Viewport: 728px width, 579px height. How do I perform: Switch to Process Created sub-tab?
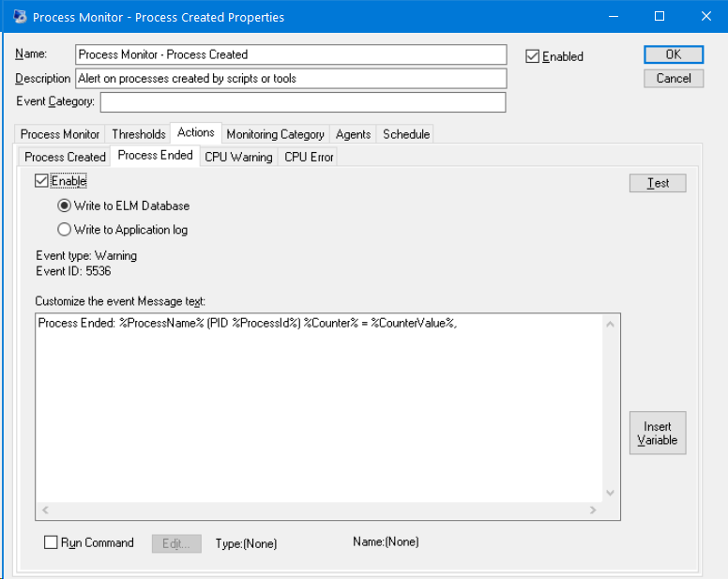click(x=65, y=157)
